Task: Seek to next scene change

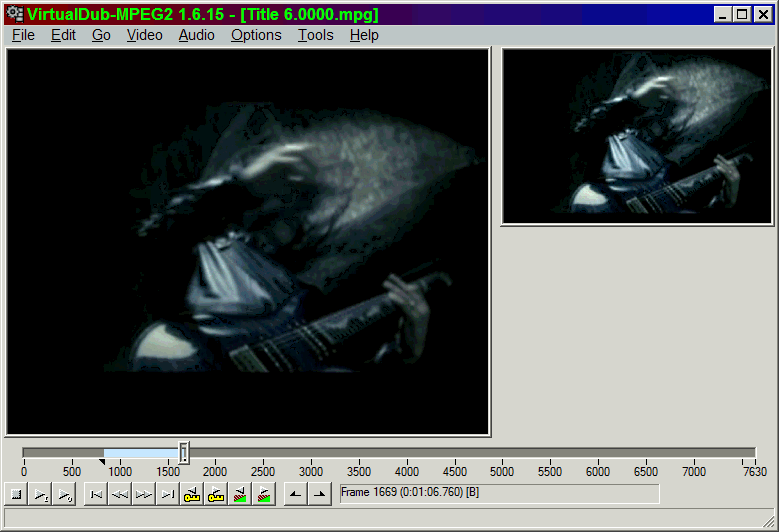Action: (x=264, y=494)
